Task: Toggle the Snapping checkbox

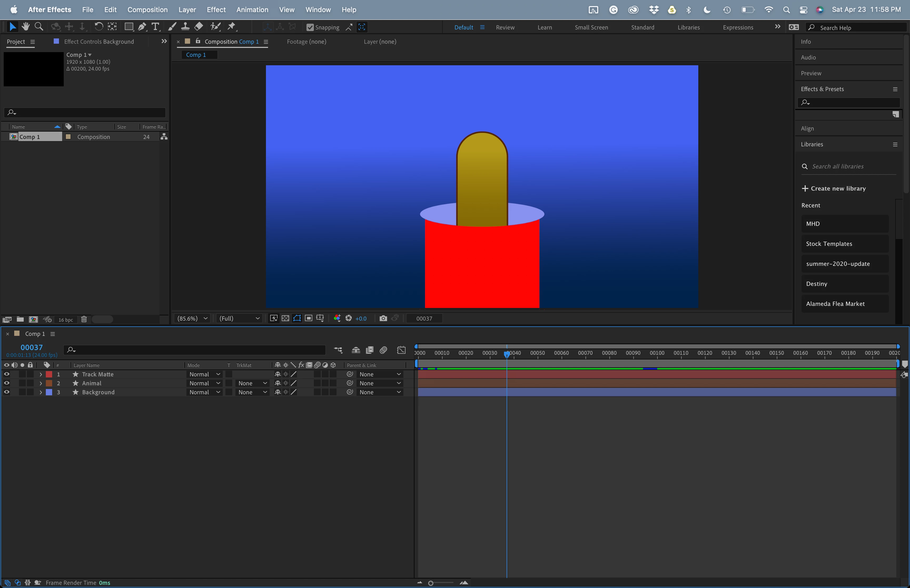Action: 310,27
